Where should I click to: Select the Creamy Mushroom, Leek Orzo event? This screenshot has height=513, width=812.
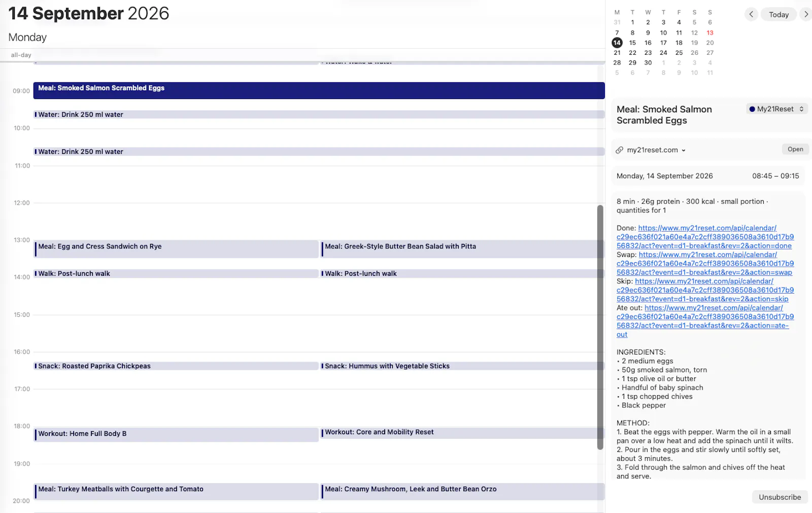click(x=462, y=491)
